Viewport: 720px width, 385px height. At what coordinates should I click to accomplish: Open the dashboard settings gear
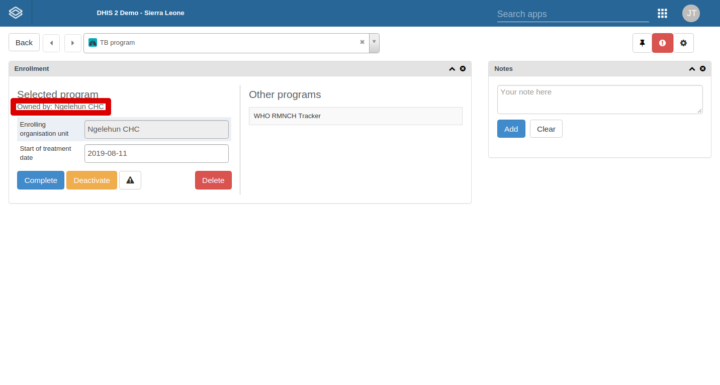point(683,43)
